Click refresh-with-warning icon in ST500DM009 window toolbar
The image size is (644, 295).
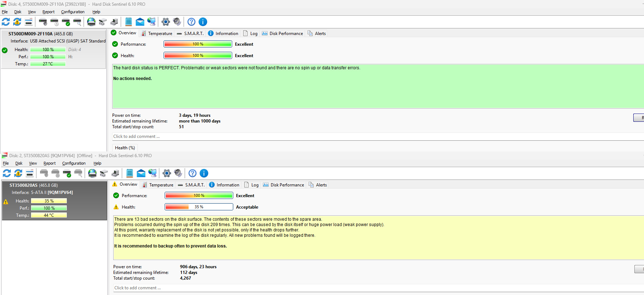point(17,22)
